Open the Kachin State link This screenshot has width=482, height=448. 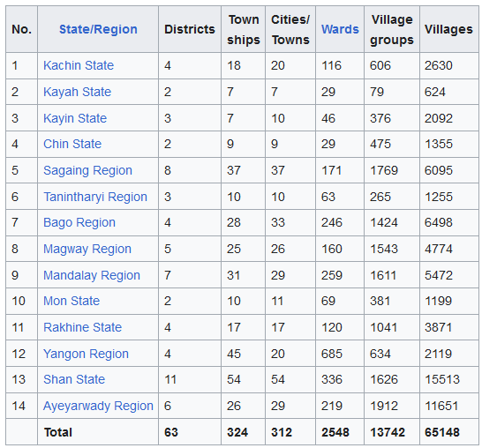(79, 65)
